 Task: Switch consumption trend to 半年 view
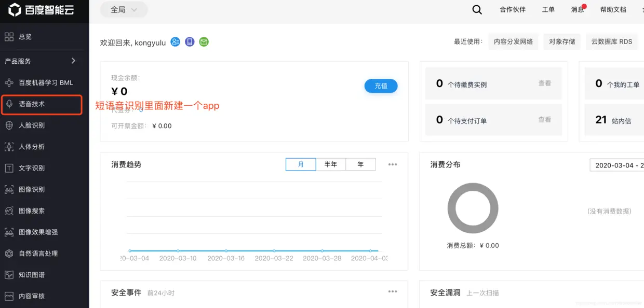(331, 164)
